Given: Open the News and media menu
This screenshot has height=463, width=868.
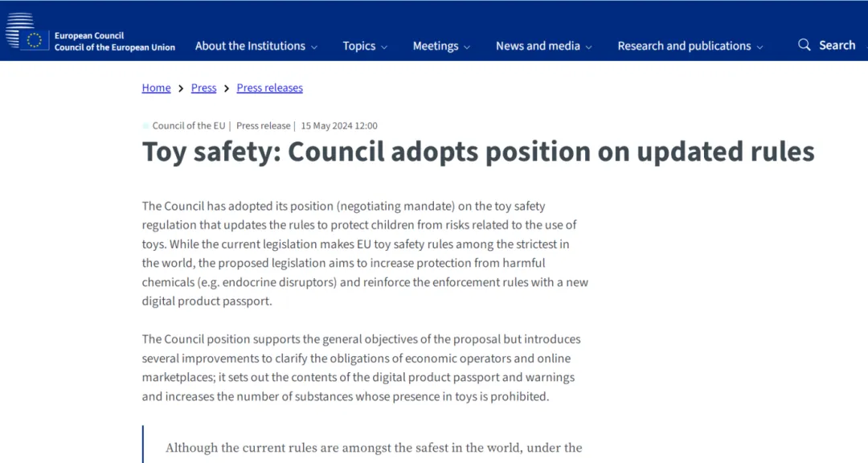Looking at the screenshot, I should coord(538,46).
